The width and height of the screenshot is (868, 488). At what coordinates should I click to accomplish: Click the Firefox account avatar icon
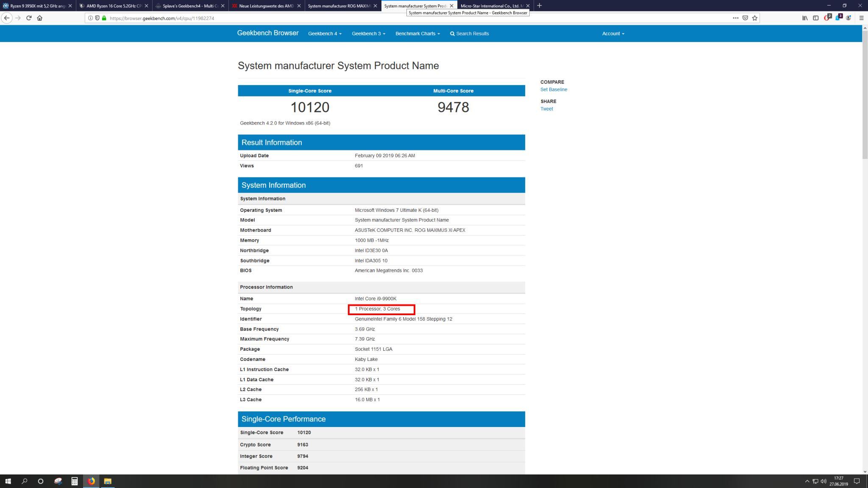point(849,18)
